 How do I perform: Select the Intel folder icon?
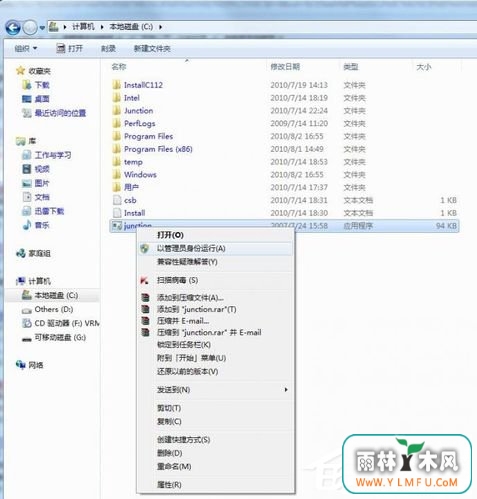117,98
